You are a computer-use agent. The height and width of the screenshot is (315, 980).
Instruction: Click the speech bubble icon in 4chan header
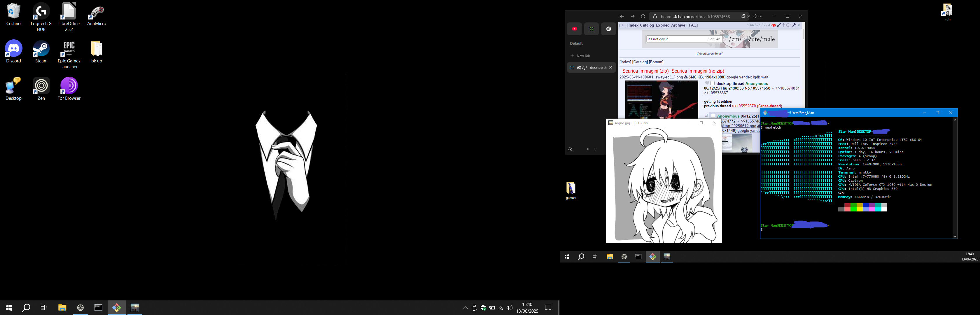788,25
